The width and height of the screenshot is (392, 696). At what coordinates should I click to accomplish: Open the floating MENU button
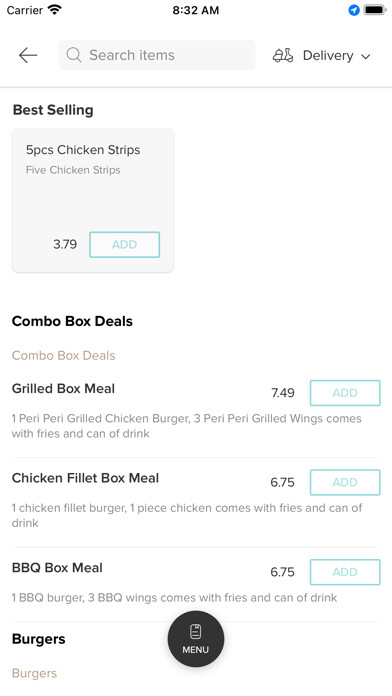pos(196,639)
